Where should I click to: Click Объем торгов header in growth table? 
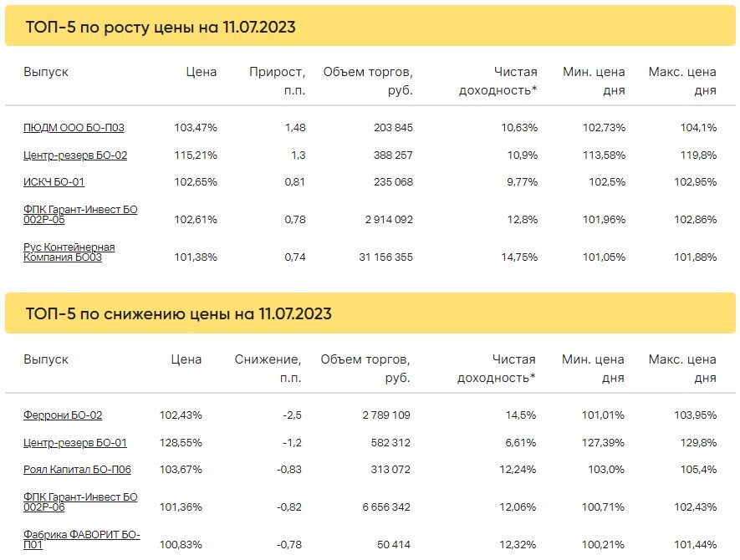(368, 81)
